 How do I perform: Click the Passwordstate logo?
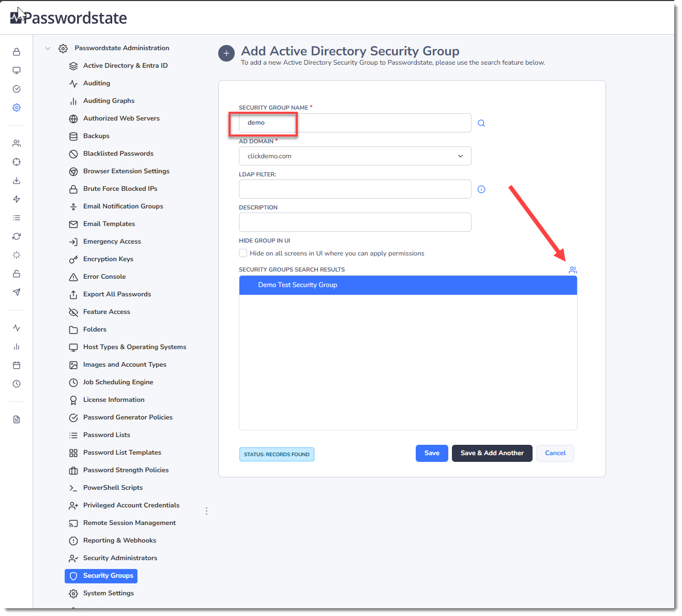pyautogui.click(x=69, y=18)
